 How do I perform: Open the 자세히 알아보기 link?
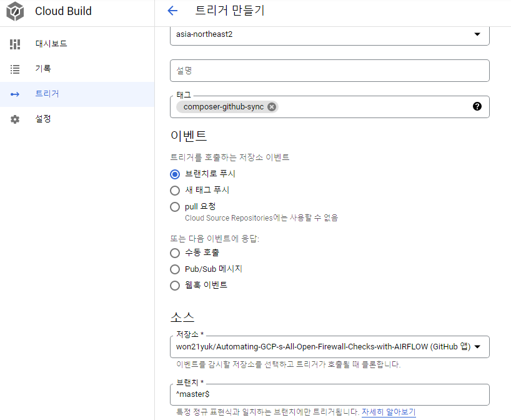click(390, 411)
